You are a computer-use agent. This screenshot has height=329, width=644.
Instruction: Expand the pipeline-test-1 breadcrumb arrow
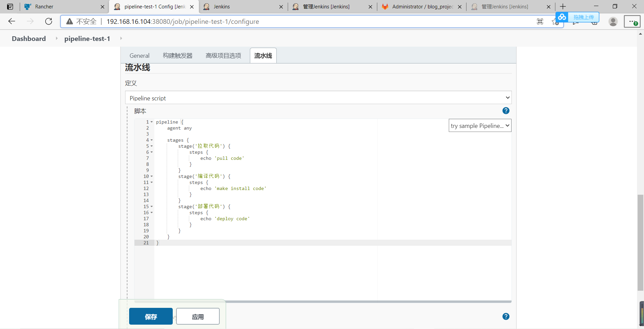121,39
